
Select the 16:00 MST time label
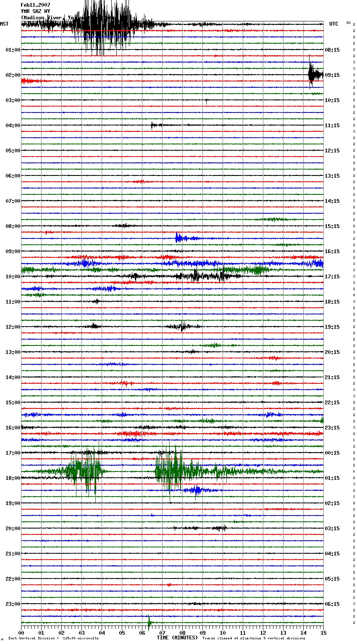pos(13,428)
